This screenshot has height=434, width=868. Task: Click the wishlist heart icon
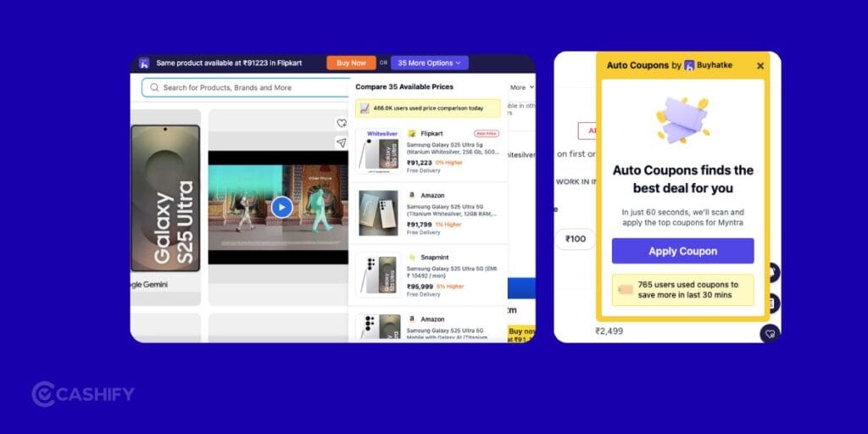(342, 124)
